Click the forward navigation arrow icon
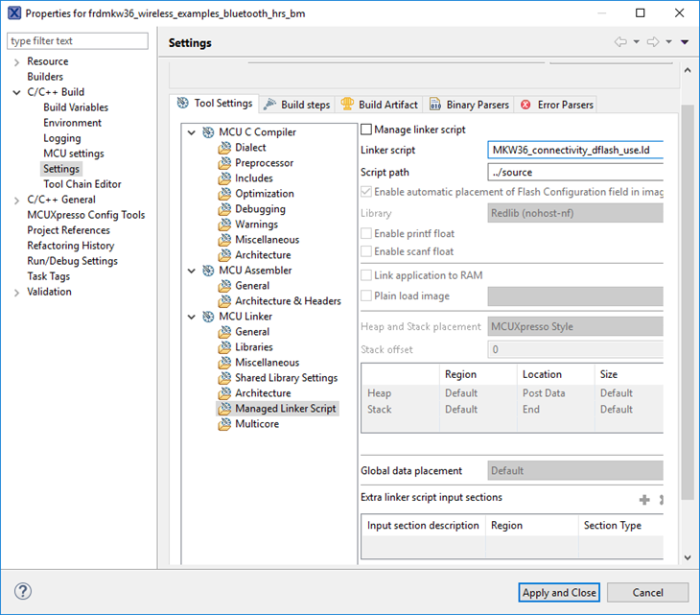Viewport: 700px width, 615px height. pos(653,42)
